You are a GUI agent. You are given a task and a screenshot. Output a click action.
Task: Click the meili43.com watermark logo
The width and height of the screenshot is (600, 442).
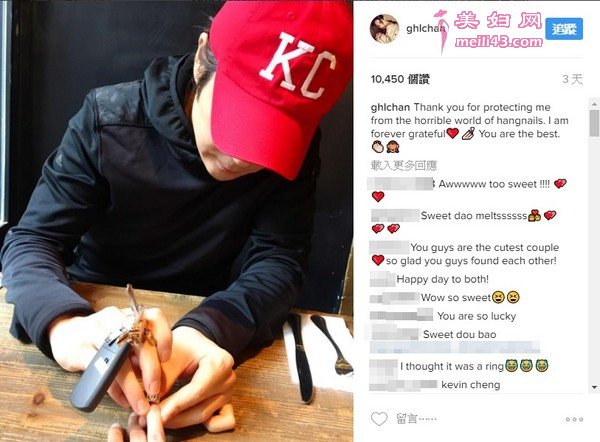pyautogui.click(x=489, y=31)
